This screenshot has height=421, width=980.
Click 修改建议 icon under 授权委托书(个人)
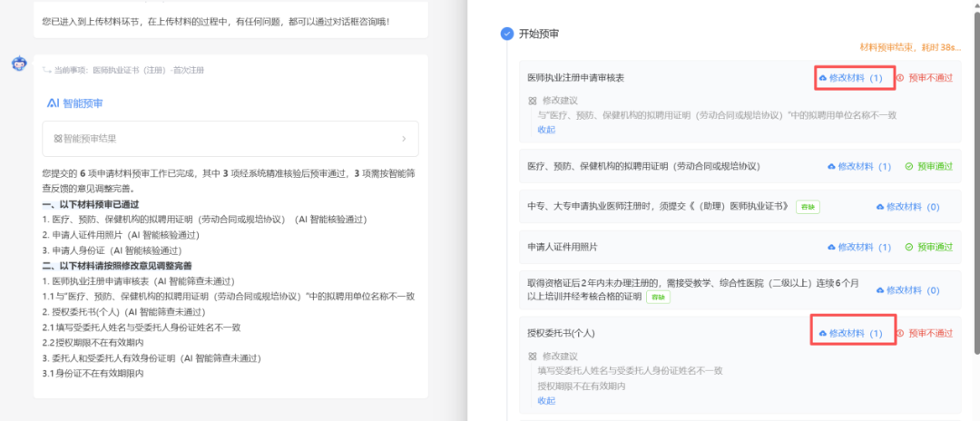tap(533, 356)
